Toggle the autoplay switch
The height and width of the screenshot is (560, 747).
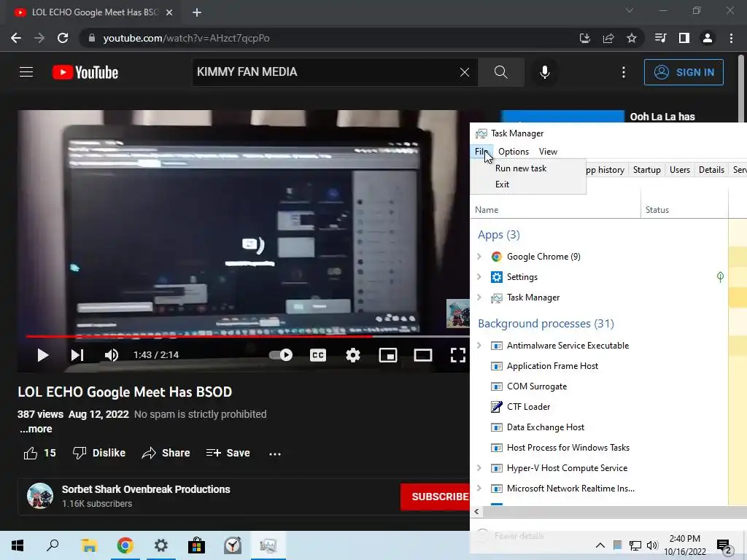pyautogui.click(x=281, y=355)
